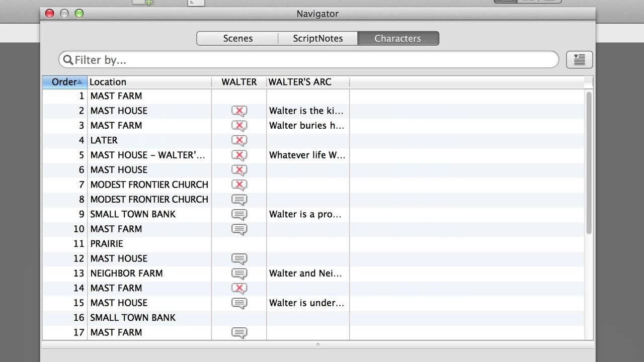Image resolution: width=644 pixels, height=362 pixels.
Task: Select MAST FARM in row 17
Action: [x=116, y=332]
